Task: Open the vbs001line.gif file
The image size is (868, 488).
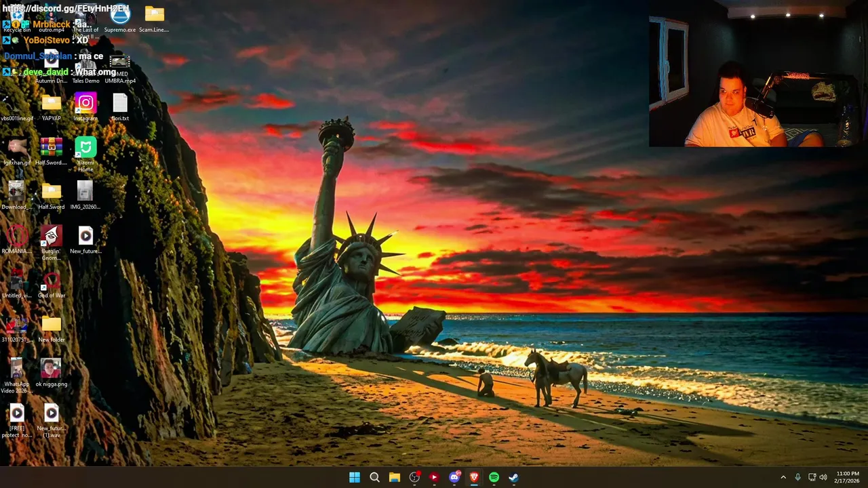Action: [x=17, y=107]
